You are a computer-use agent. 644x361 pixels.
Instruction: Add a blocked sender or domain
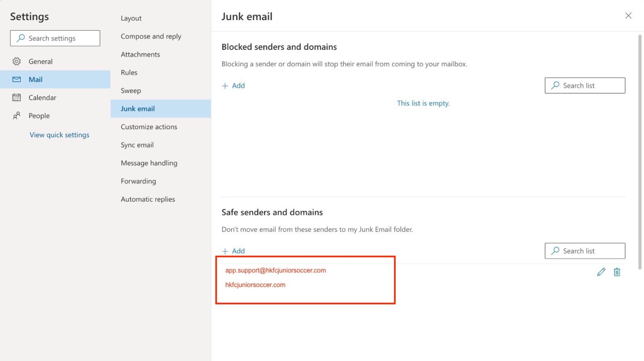click(x=234, y=86)
